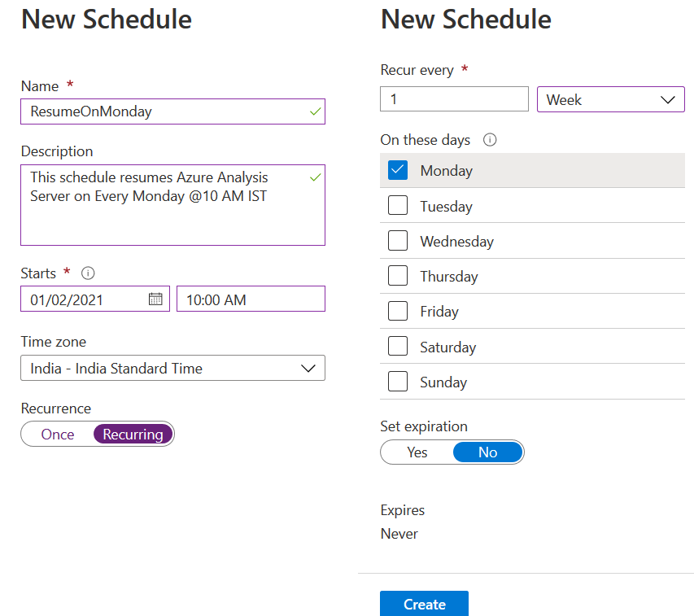Image resolution: width=694 pixels, height=616 pixels.
Task: Focus the 10:00 AM start time field
Action: point(251,299)
